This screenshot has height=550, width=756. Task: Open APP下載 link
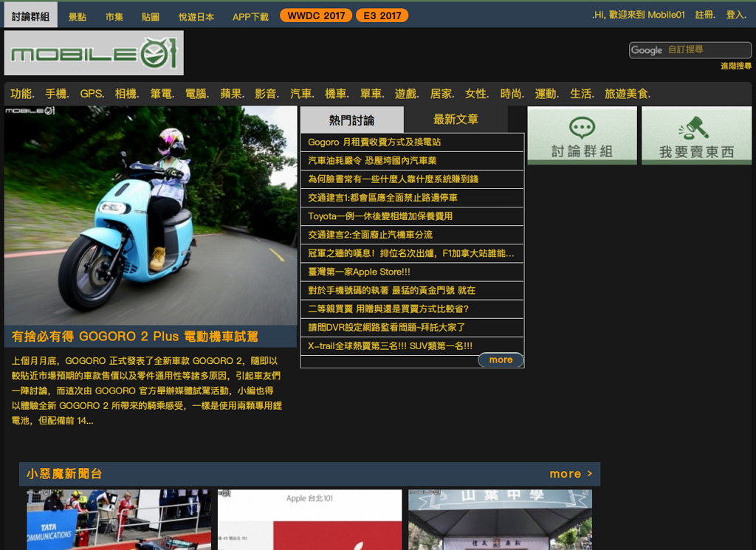[x=250, y=17]
